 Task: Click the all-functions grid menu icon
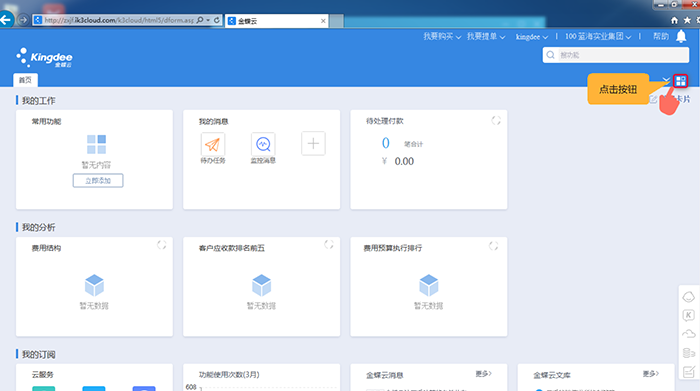[x=680, y=81]
